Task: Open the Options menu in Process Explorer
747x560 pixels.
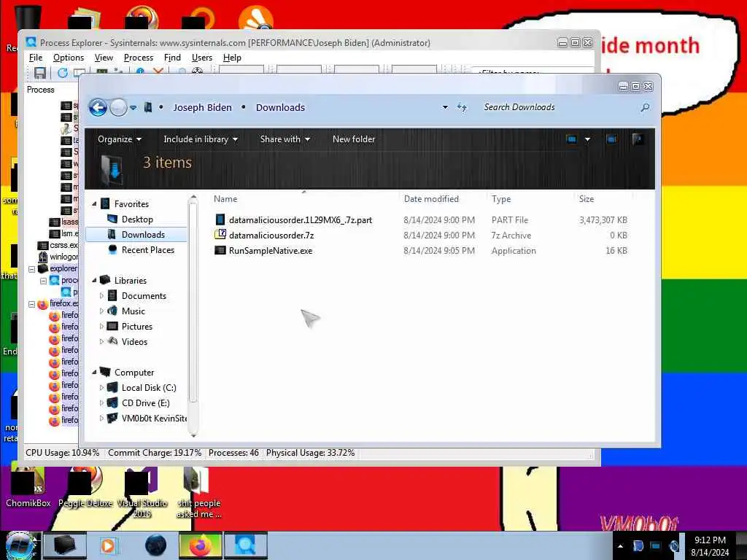Action: [68, 58]
